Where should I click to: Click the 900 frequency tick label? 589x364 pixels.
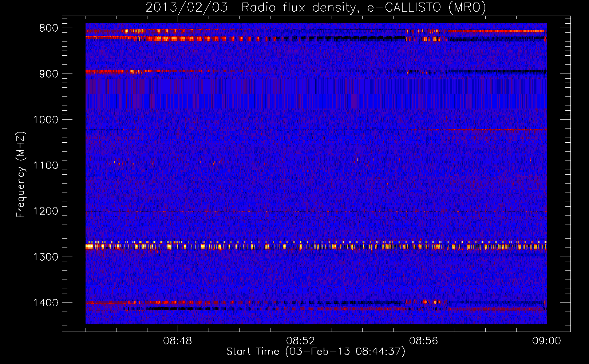coord(49,74)
